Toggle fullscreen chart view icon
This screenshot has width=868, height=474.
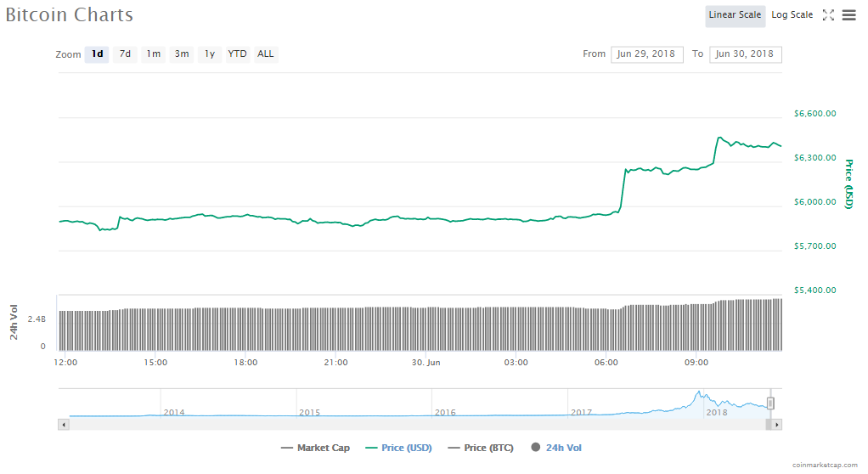pos(829,15)
